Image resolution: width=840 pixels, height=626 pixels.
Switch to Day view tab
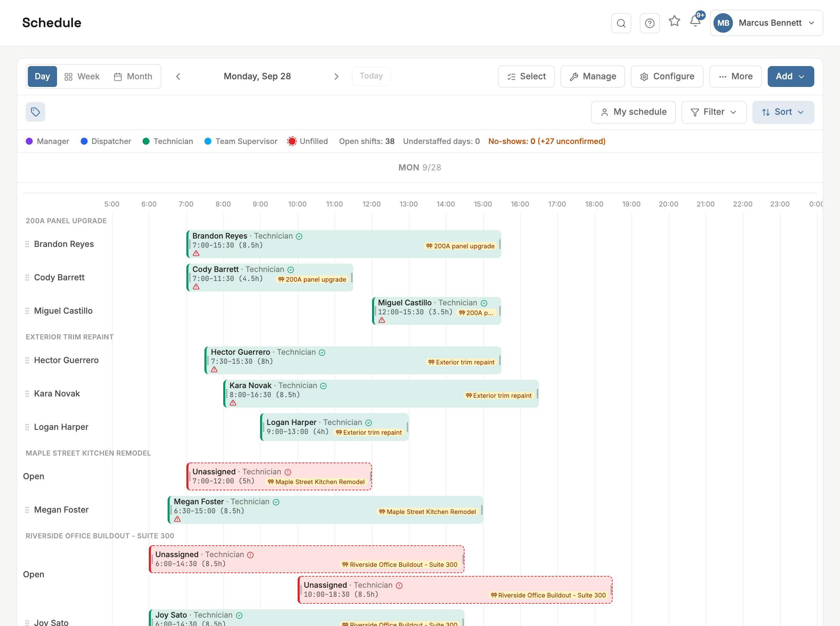coord(42,77)
